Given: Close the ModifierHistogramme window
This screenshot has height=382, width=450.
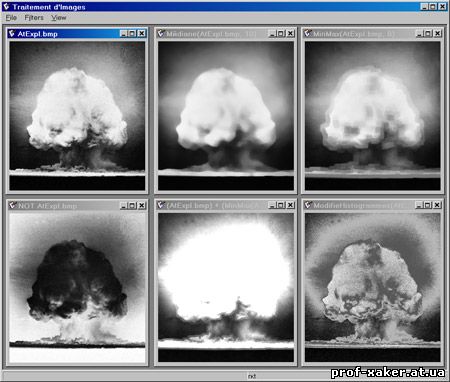Looking at the screenshot, I should tap(437, 205).
